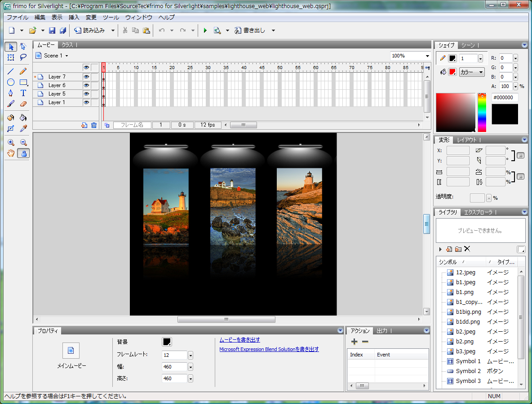Open the frame rate dropdown in properties
Image resolution: width=532 pixels, height=404 pixels.
click(191, 355)
